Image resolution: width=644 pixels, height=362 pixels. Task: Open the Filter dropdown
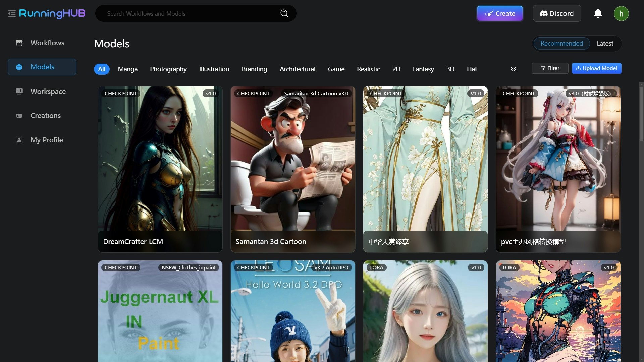550,68
